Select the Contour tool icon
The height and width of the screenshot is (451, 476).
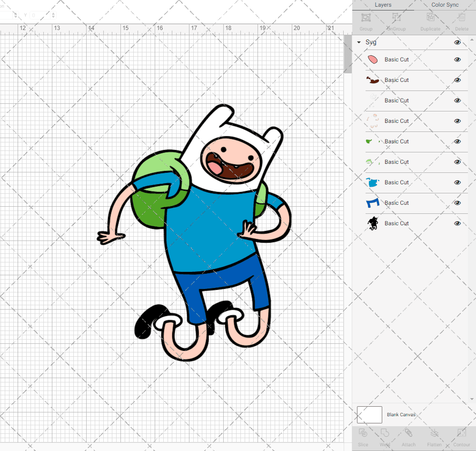[x=461, y=433]
